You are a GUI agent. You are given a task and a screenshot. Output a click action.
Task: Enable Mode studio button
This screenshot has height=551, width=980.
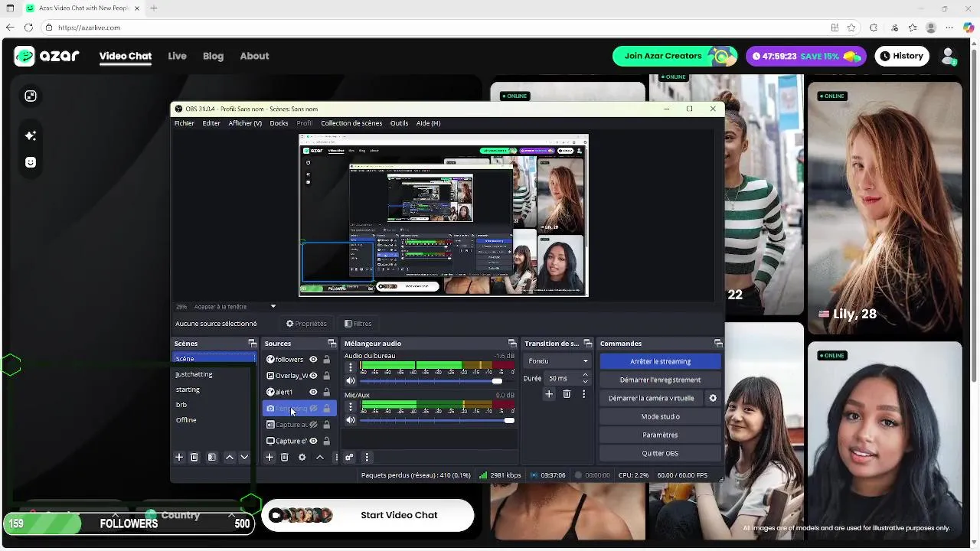pyautogui.click(x=661, y=416)
